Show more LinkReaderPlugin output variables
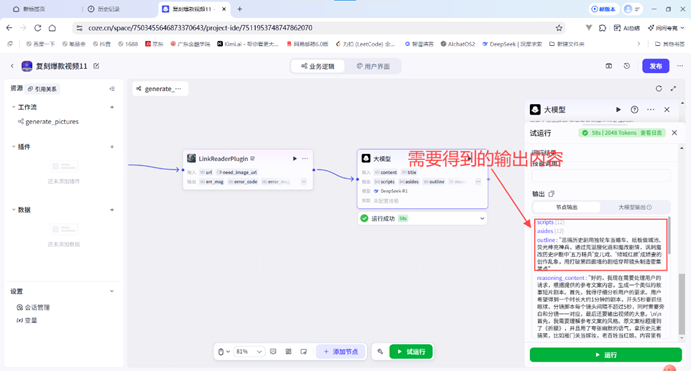 click(304, 182)
